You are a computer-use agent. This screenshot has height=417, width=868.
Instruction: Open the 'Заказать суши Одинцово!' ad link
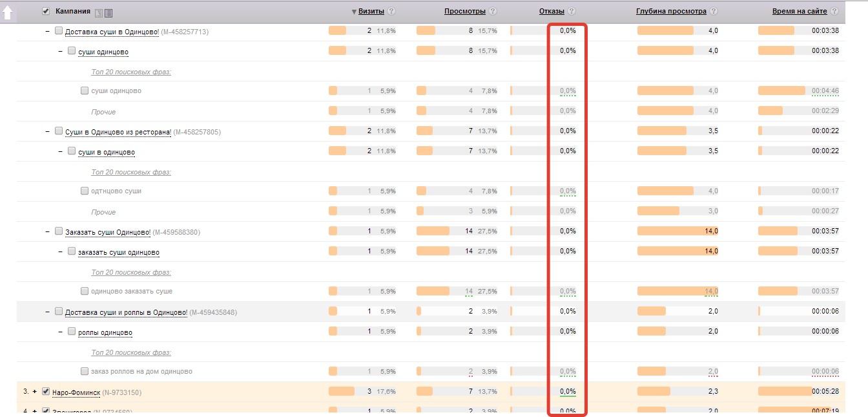[108, 232]
